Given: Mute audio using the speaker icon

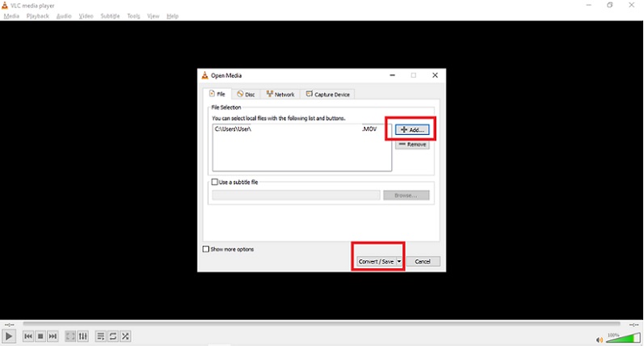Looking at the screenshot, I should [599, 340].
